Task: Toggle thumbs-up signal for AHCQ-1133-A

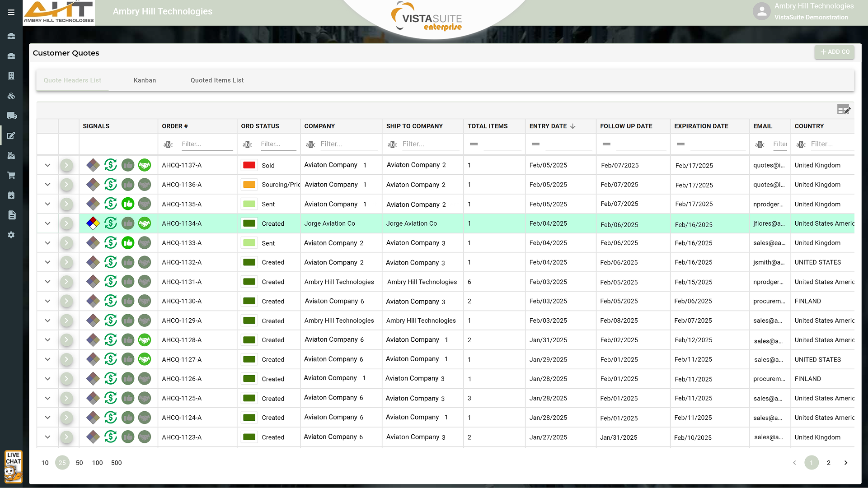Action: [x=128, y=243]
